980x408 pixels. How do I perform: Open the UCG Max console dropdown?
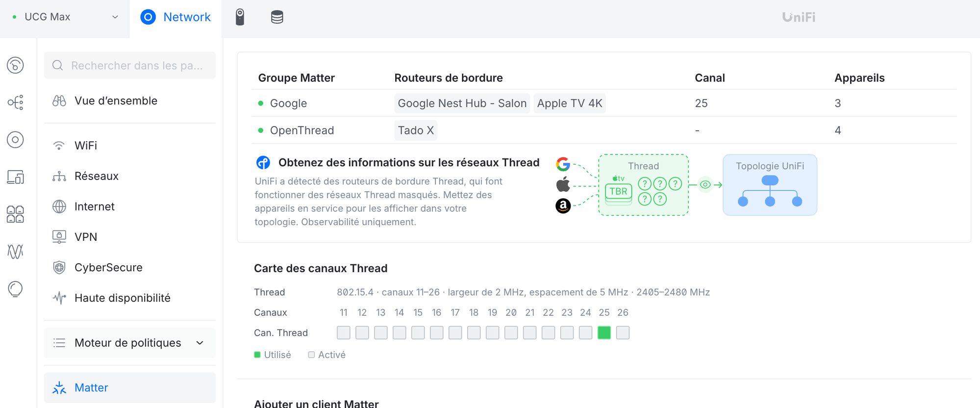coord(65,17)
